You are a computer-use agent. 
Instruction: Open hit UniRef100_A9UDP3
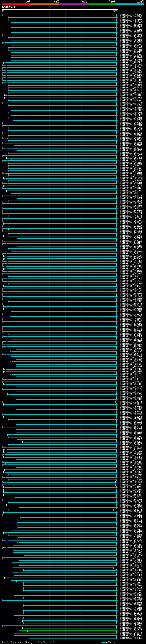pyautogui.click(x=131, y=63)
